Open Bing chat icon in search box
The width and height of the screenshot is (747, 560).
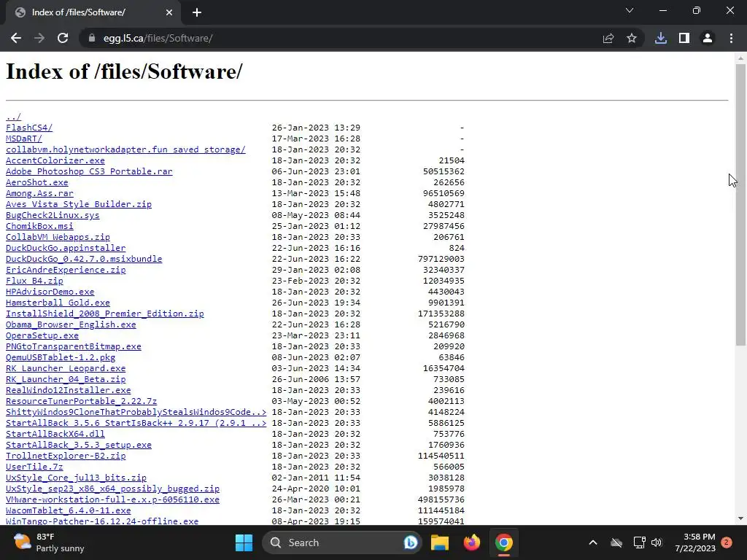(x=410, y=542)
